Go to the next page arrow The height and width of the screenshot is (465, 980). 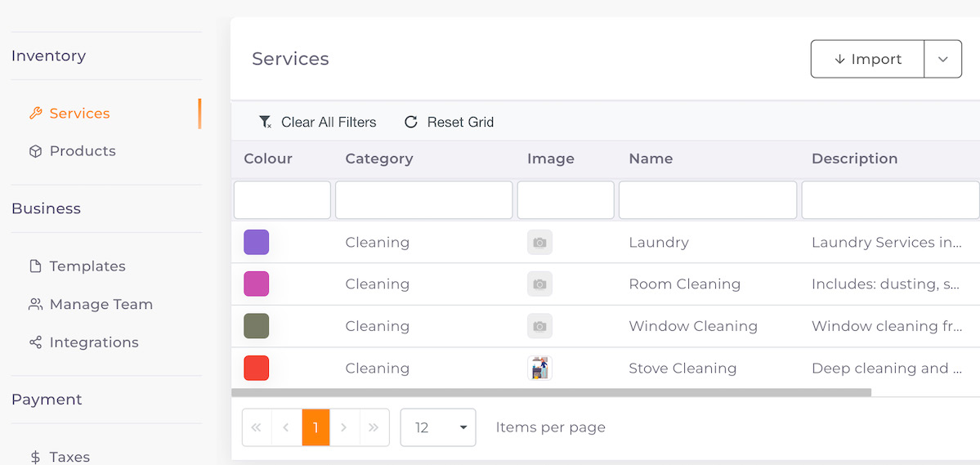click(344, 427)
